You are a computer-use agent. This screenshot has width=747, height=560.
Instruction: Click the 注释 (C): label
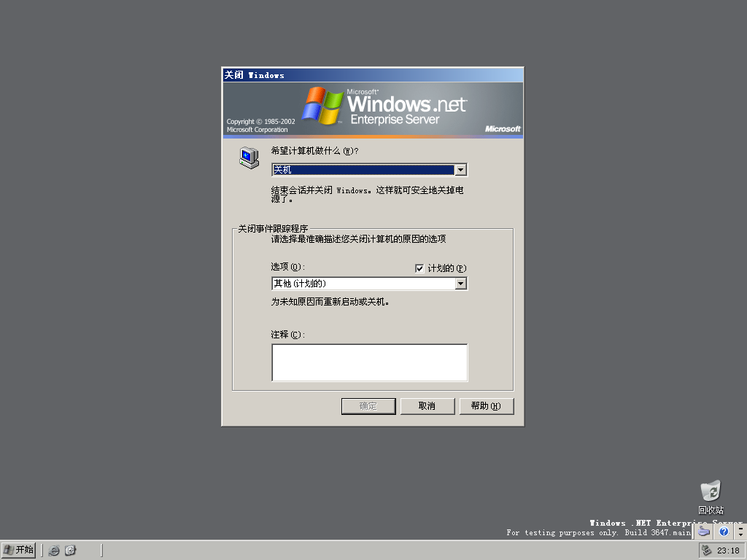(287, 335)
